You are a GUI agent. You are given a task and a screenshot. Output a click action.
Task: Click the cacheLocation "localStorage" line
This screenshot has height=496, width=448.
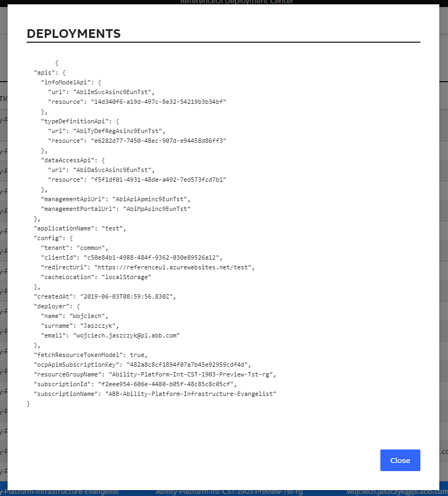tap(96, 277)
